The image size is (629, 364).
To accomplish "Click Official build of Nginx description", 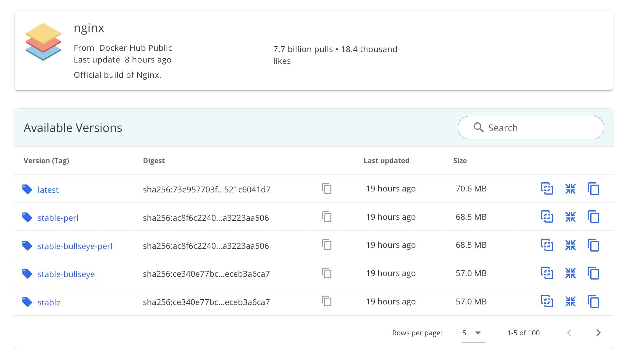I will (118, 75).
